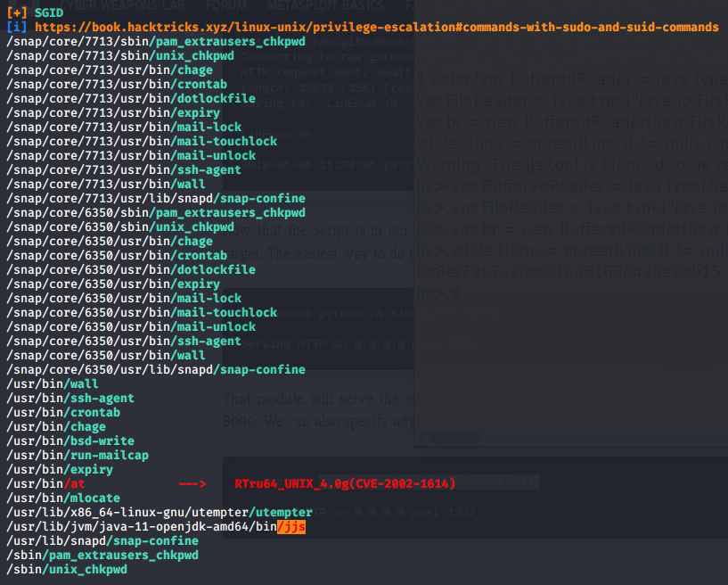Click "/snap/core/6350/sbin/pam_extrausers_chkpwd" line
This screenshot has width=728, height=585.
(156, 213)
